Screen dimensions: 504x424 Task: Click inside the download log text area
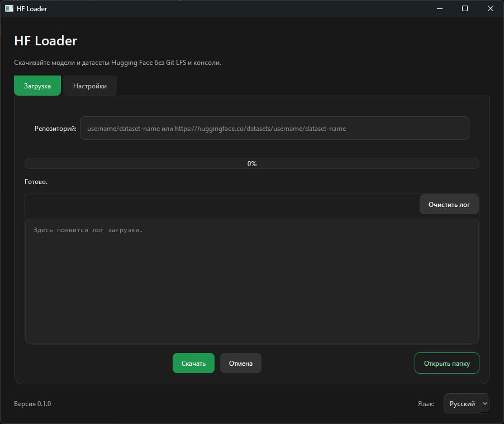coord(251,281)
